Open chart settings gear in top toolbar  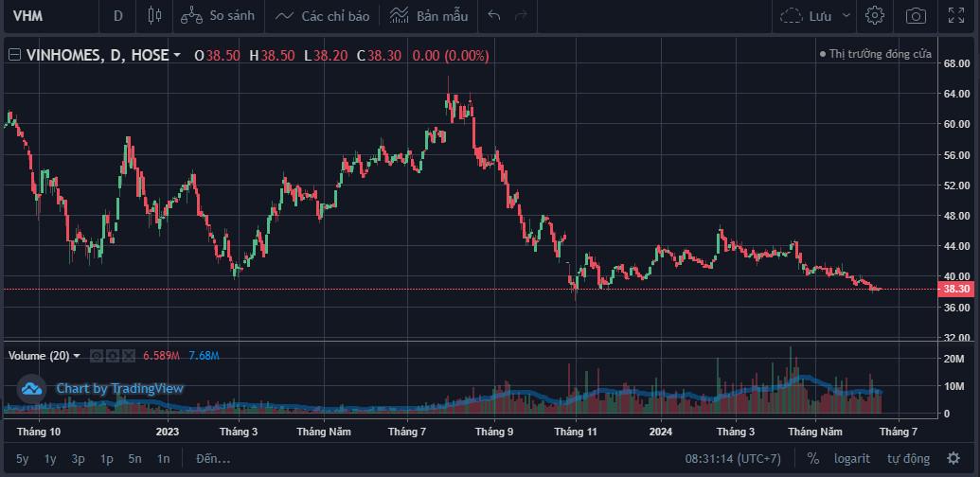click(875, 16)
